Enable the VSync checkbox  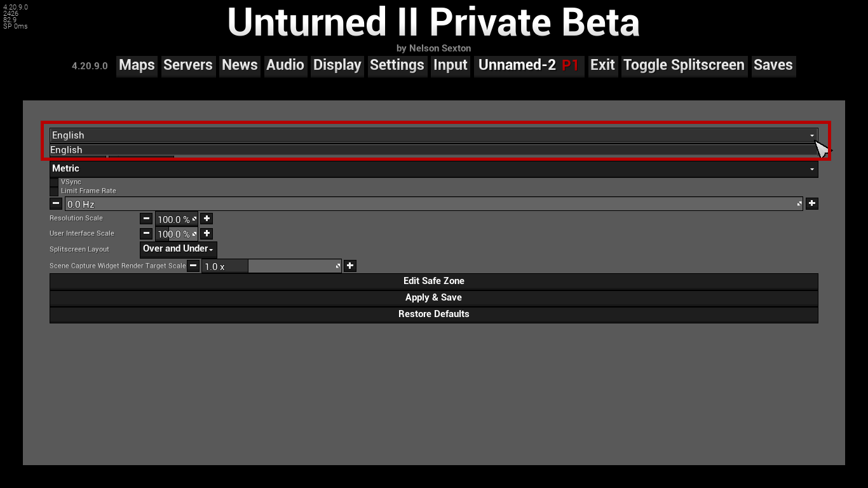pyautogui.click(x=54, y=182)
